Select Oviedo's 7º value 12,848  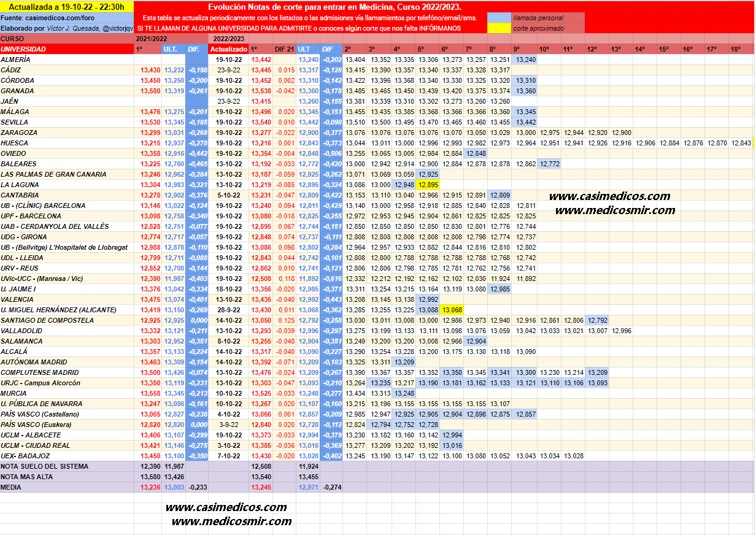[x=476, y=153]
